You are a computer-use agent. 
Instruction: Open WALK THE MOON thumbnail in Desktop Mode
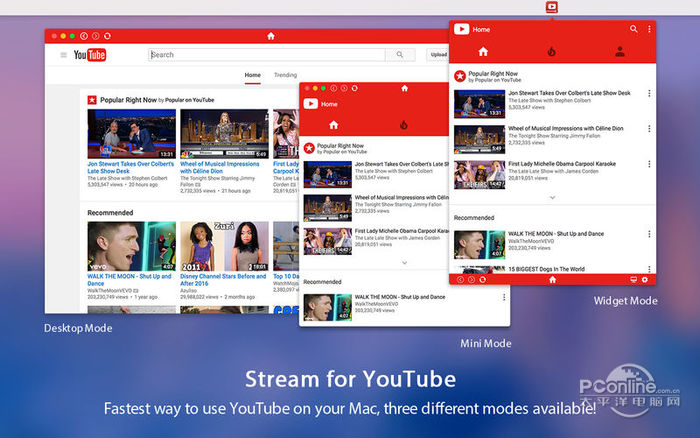pyautogui.click(x=131, y=246)
